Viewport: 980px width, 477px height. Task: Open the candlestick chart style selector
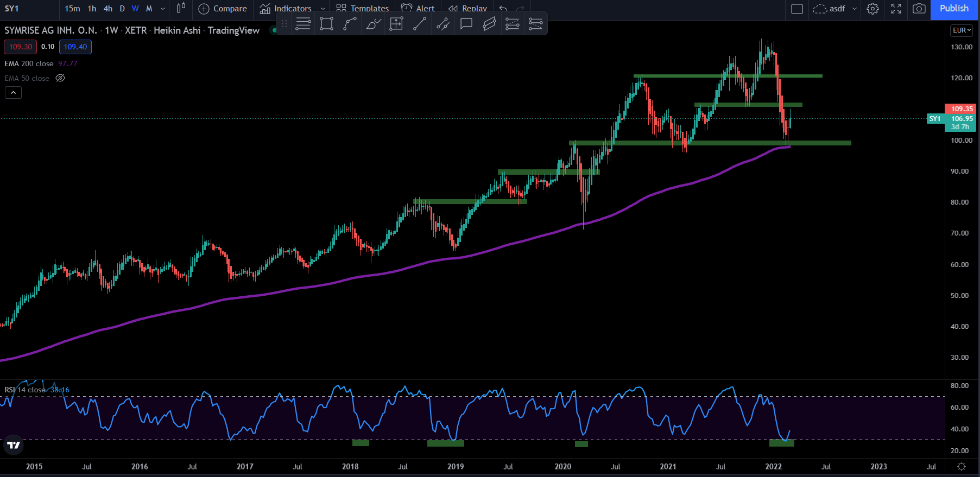(x=181, y=9)
